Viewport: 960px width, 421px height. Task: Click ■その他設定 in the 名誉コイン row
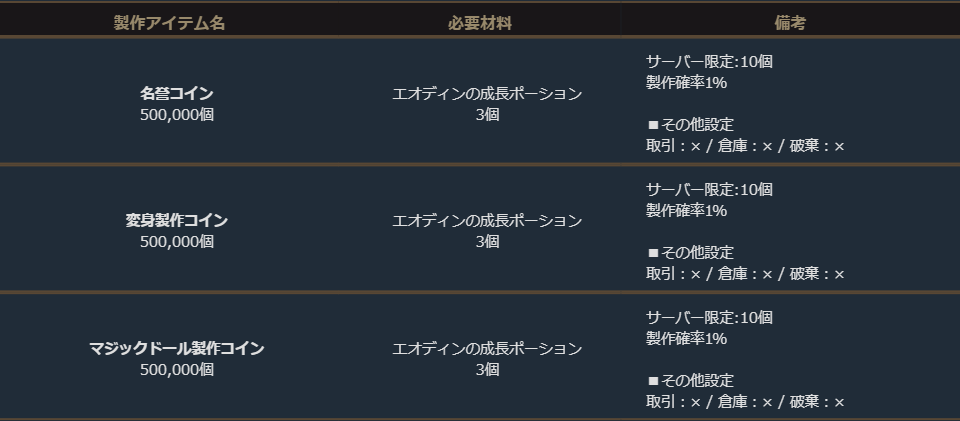690,125
